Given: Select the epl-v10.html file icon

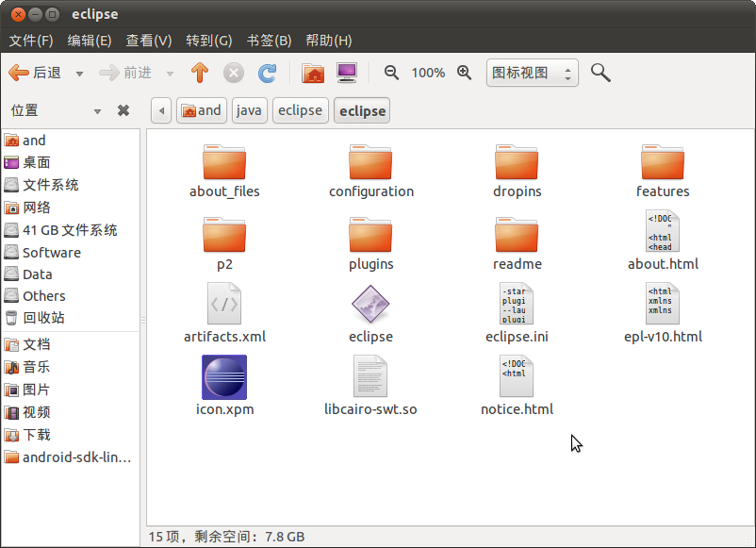Looking at the screenshot, I should click(663, 304).
